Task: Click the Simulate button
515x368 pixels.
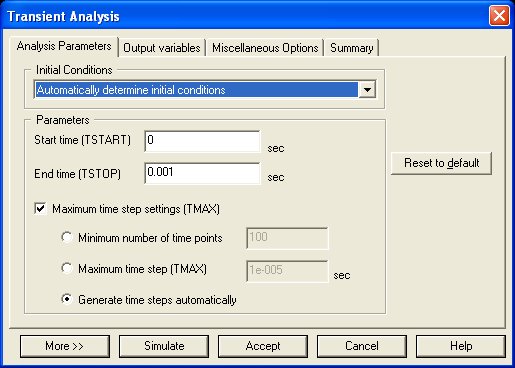Action: pyautogui.click(x=164, y=346)
